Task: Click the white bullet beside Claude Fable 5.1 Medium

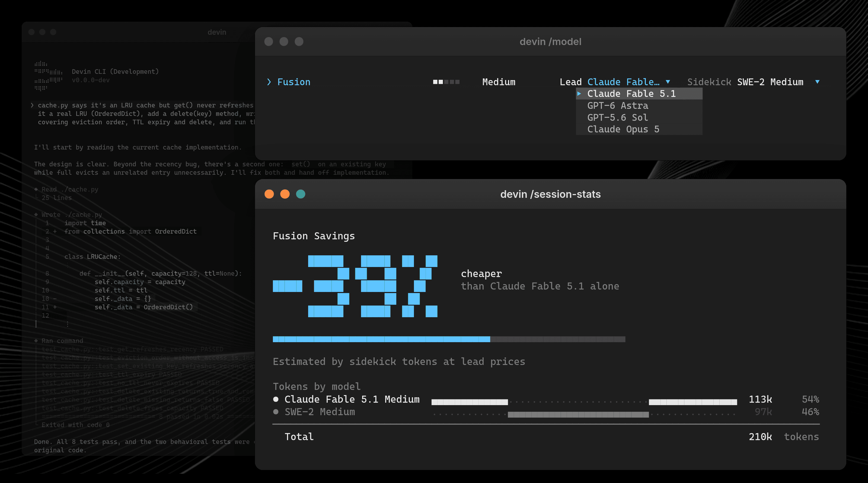Action: click(276, 399)
